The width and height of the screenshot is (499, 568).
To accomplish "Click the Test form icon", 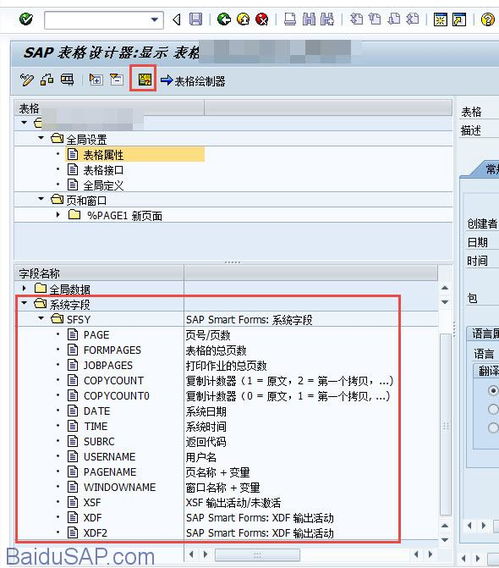I will 67,79.
